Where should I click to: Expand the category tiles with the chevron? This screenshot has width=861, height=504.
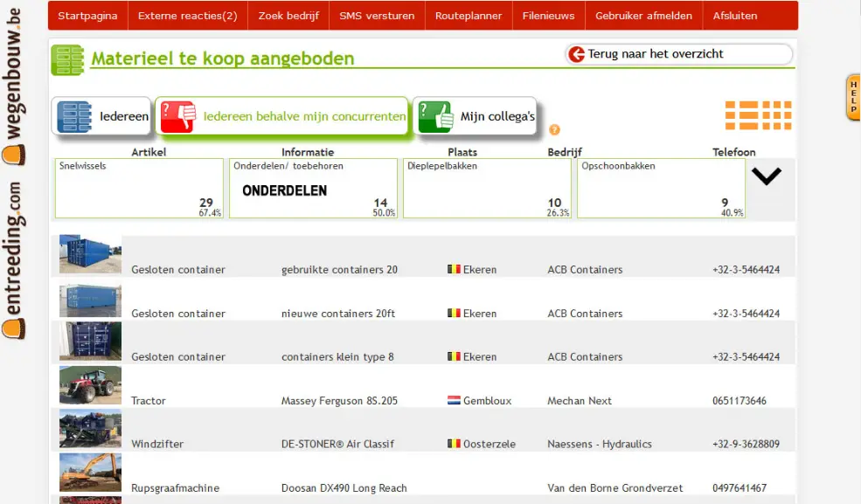click(x=767, y=176)
